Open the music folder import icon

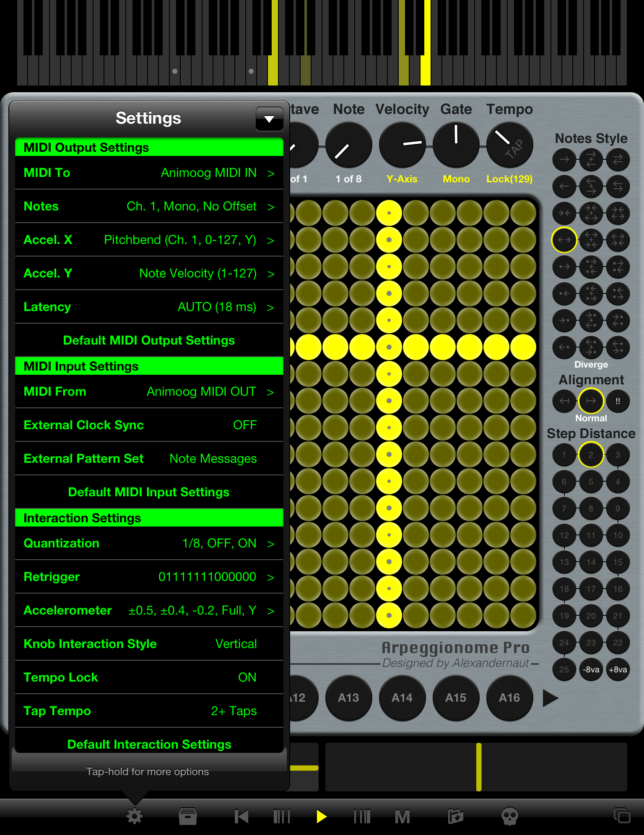(455, 816)
